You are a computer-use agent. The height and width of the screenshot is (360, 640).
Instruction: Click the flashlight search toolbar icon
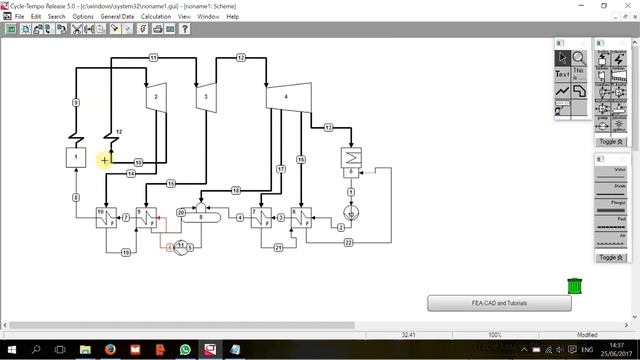point(115,29)
